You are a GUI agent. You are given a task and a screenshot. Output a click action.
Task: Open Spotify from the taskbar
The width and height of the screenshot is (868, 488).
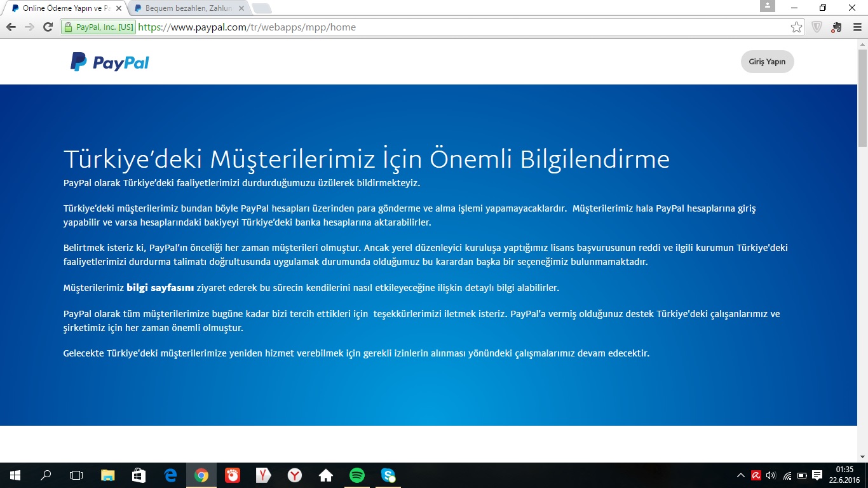(357, 475)
